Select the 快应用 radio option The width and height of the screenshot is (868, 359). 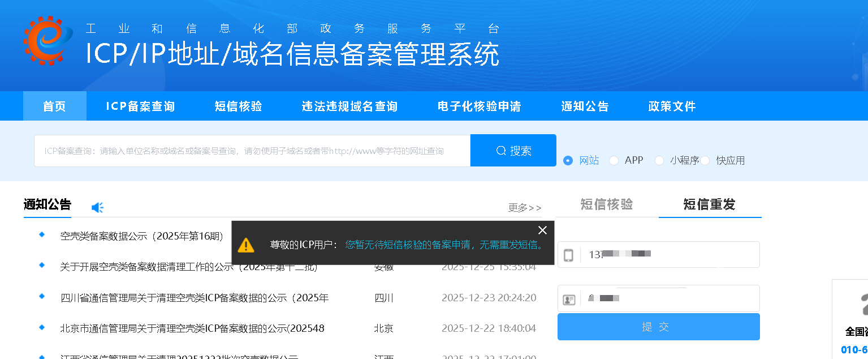[x=705, y=161]
